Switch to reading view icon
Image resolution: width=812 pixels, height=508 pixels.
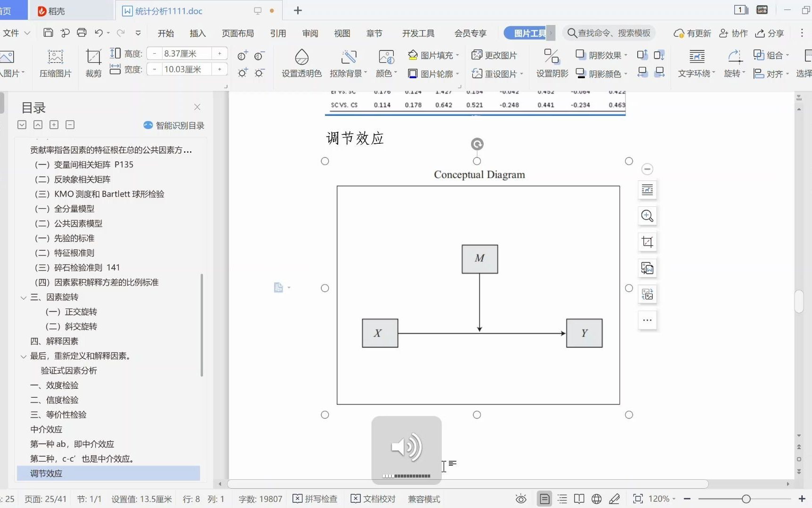point(579,499)
